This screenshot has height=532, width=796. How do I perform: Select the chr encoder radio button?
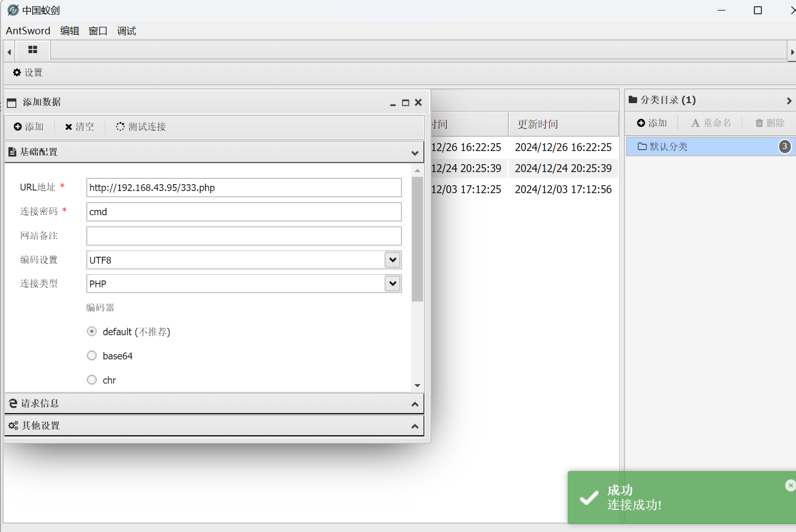click(92, 380)
